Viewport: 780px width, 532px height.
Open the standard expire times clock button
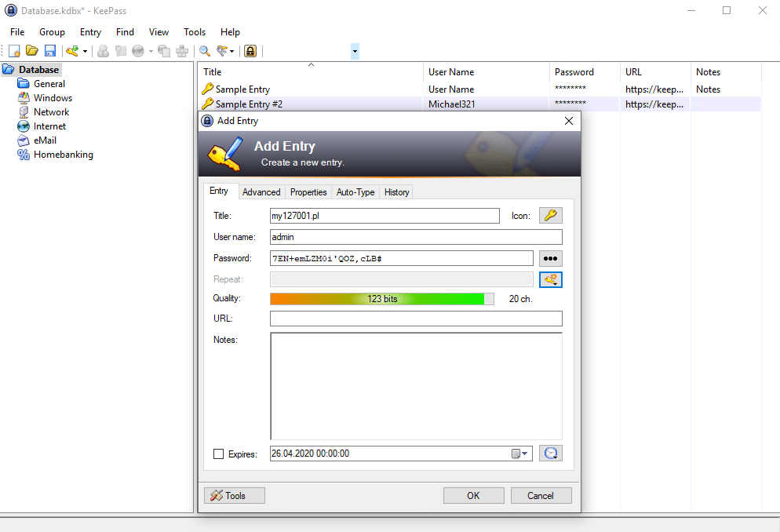pyautogui.click(x=551, y=454)
